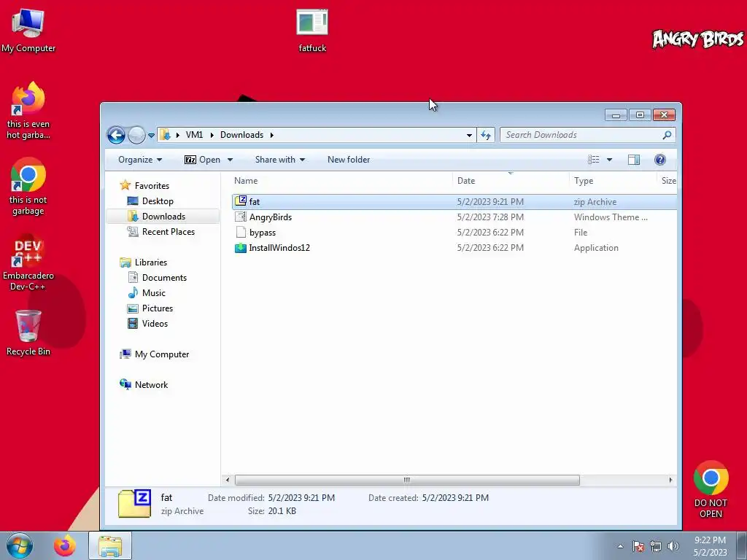Screen dimensions: 747x560
Task: Click the taskbar clock showing 9:22 PM
Action: [710, 546]
